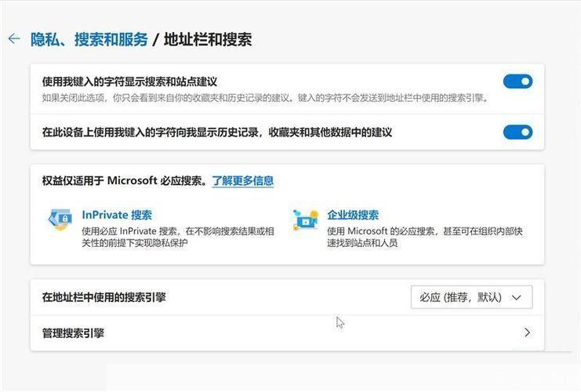Click the InPrivate 搜索 shield icon
The height and width of the screenshot is (392, 581).
(60, 219)
